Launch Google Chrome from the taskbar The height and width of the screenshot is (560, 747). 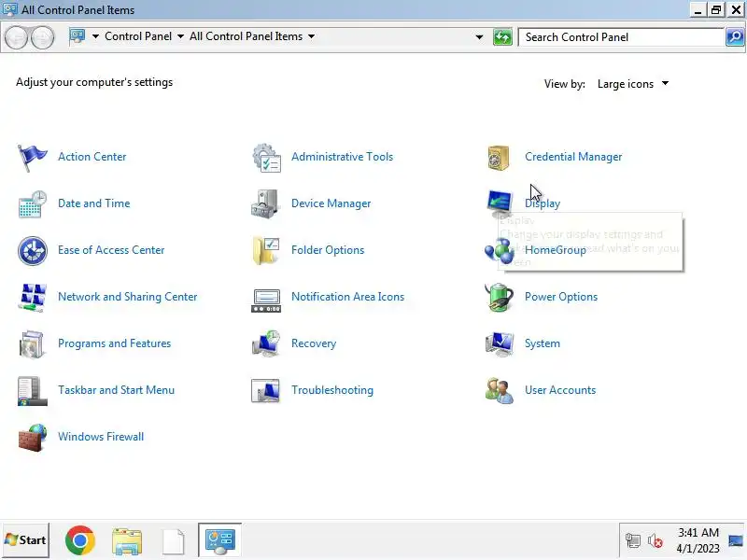pos(79,540)
